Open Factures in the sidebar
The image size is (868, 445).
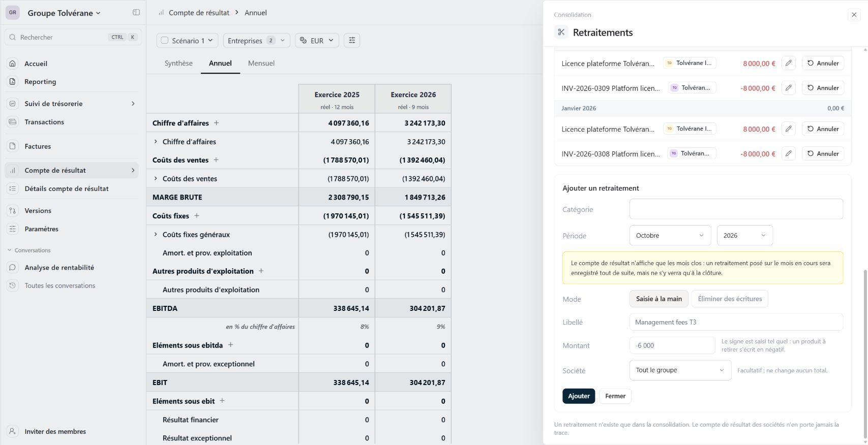72,146
